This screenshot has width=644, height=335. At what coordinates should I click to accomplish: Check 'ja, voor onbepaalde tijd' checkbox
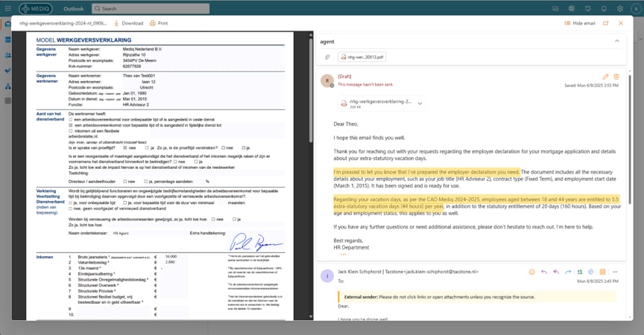(71, 202)
